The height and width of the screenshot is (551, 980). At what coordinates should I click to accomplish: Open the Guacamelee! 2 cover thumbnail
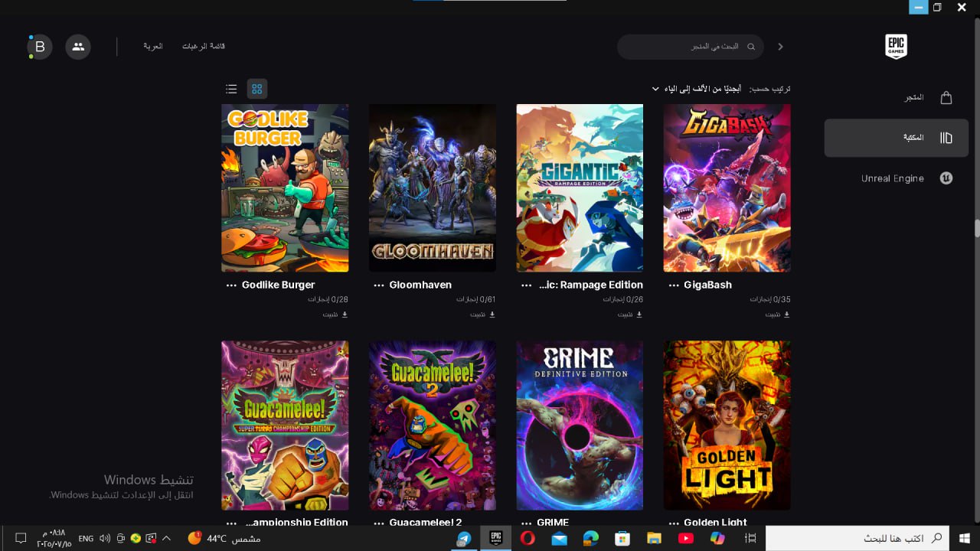coord(433,425)
